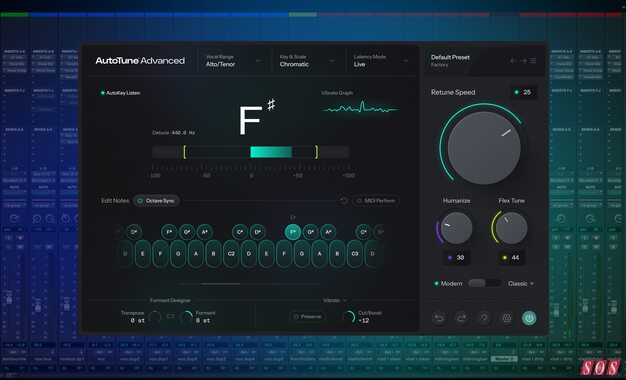Click the D key immediately after C2
This screenshot has width=626, height=380.
249,253
